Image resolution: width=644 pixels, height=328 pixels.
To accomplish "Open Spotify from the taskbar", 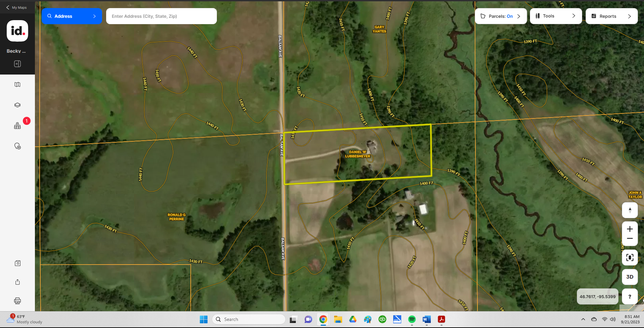I will 412,319.
